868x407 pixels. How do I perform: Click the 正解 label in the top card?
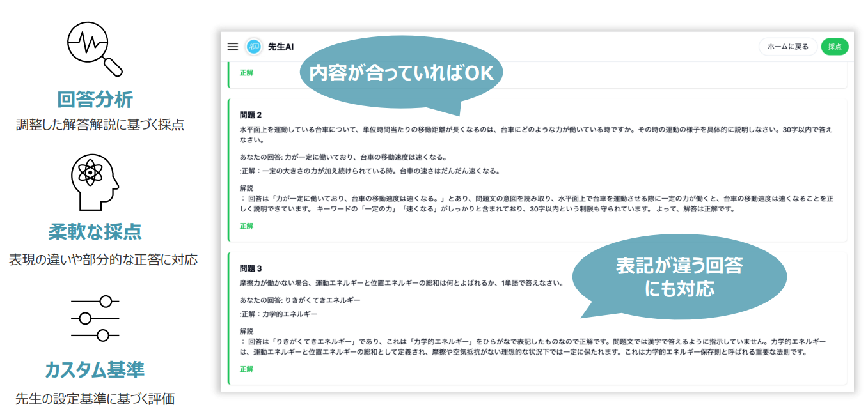click(x=246, y=73)
